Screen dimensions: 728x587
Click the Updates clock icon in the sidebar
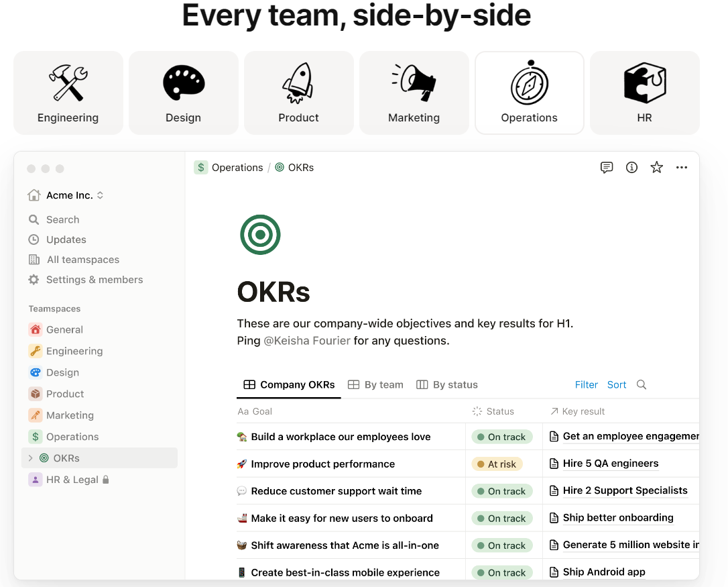click(34, 239)
